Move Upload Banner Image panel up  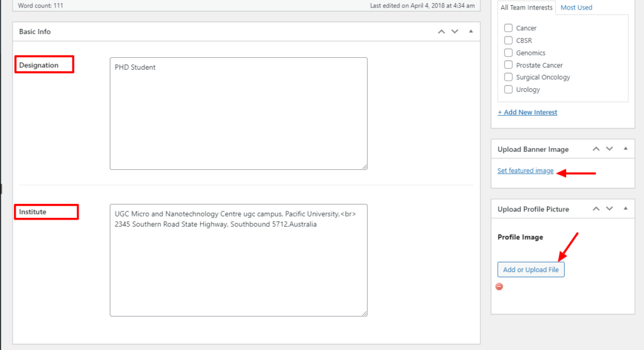pos(596,149)
